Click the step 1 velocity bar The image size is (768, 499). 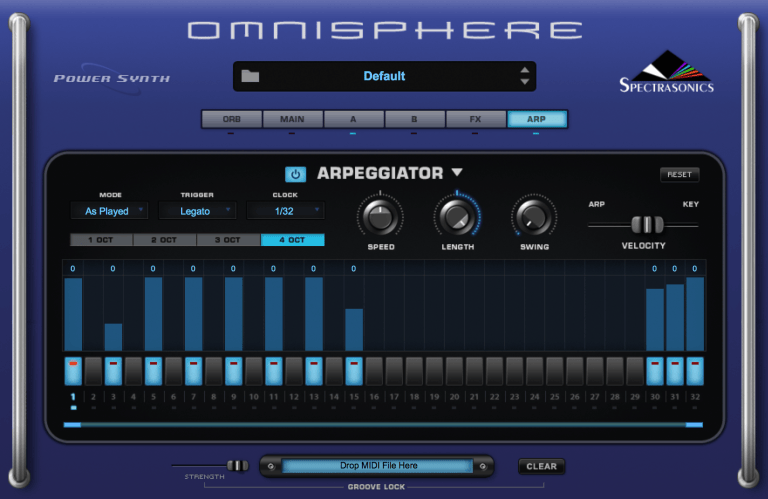(73, 314)
